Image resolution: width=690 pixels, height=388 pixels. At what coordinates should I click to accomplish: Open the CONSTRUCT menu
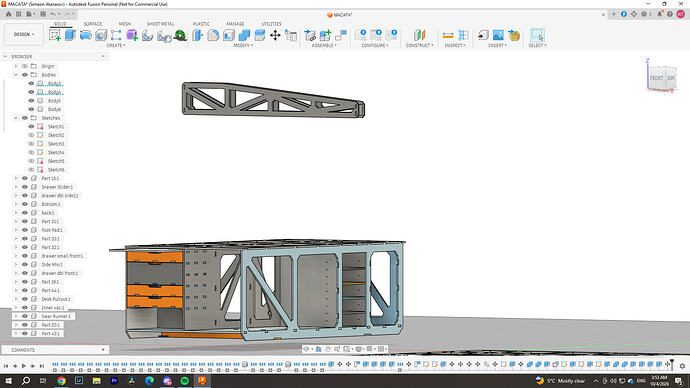pos(419,45)
